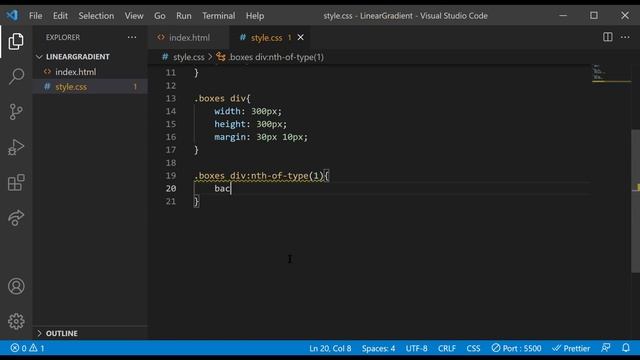Click the 'bac' text on line 20

coord(222,189)
